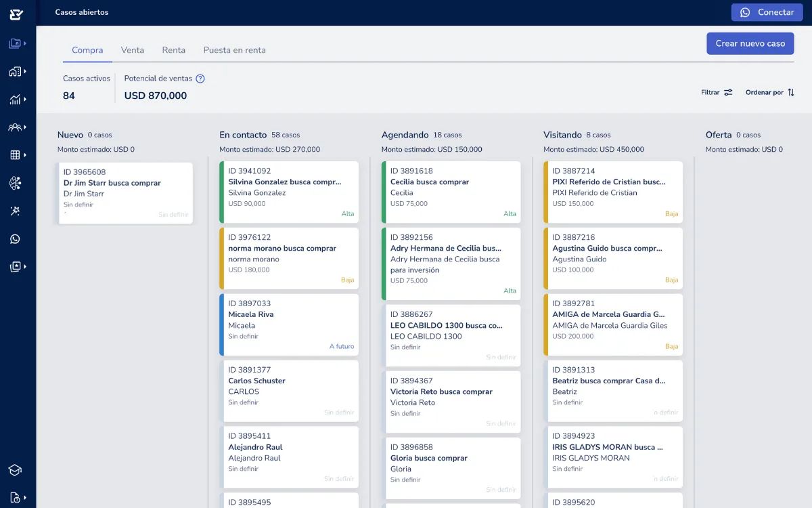The image size is (812, 508).
Task: Select the Compra tab
Action: 87,50
